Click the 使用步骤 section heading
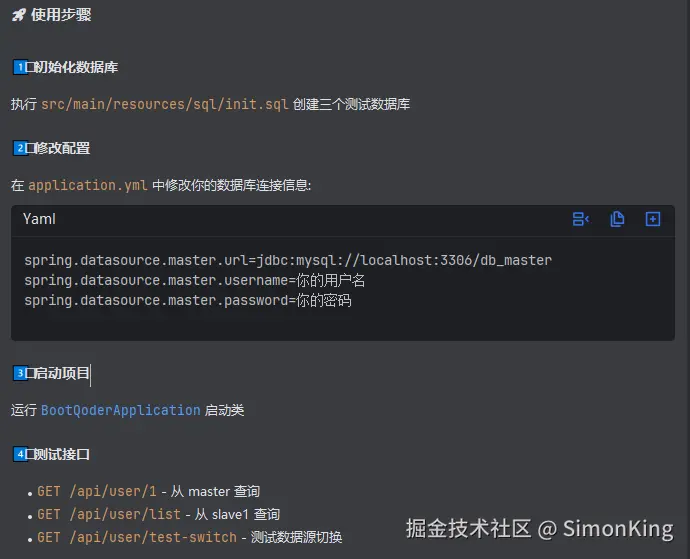 [x=59, y=15]
